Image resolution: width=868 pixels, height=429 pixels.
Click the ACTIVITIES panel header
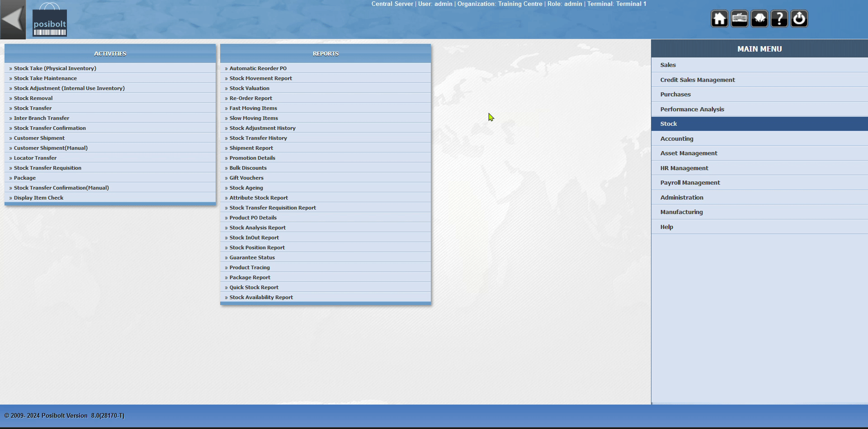110,53
